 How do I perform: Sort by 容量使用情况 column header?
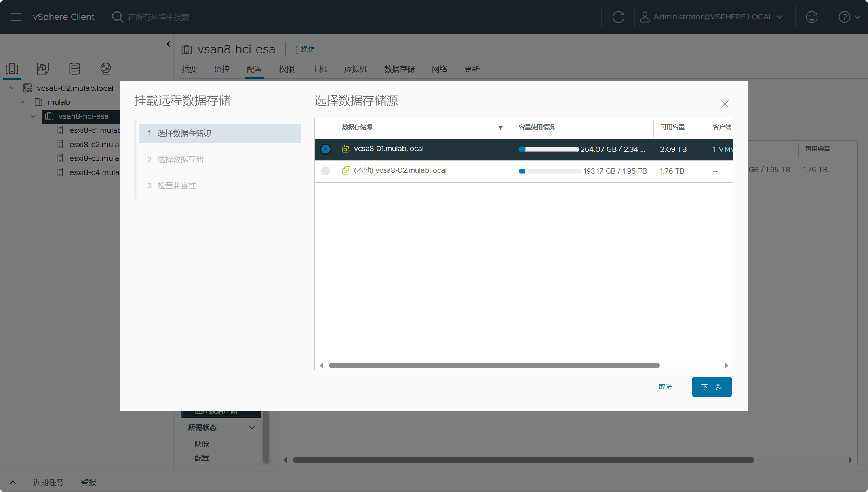537,127
